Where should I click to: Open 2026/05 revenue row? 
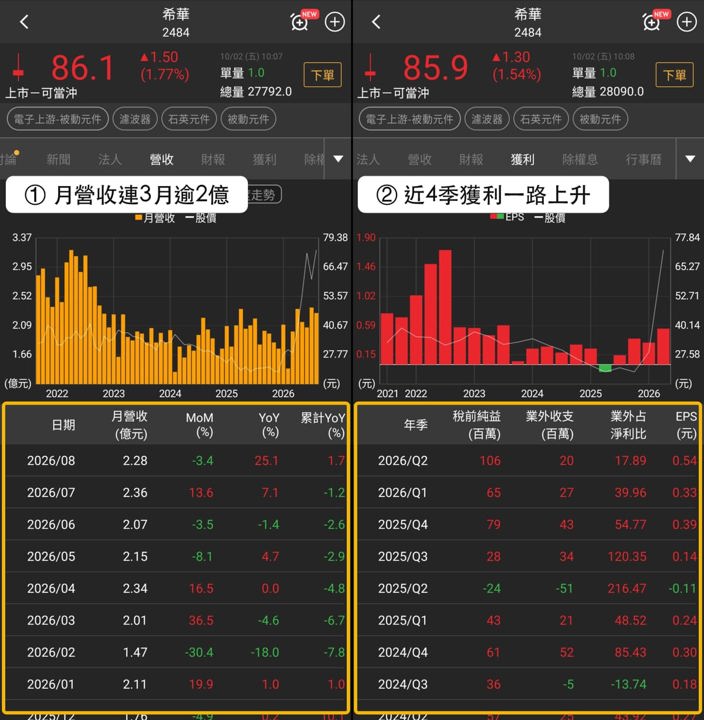point(176,556)
